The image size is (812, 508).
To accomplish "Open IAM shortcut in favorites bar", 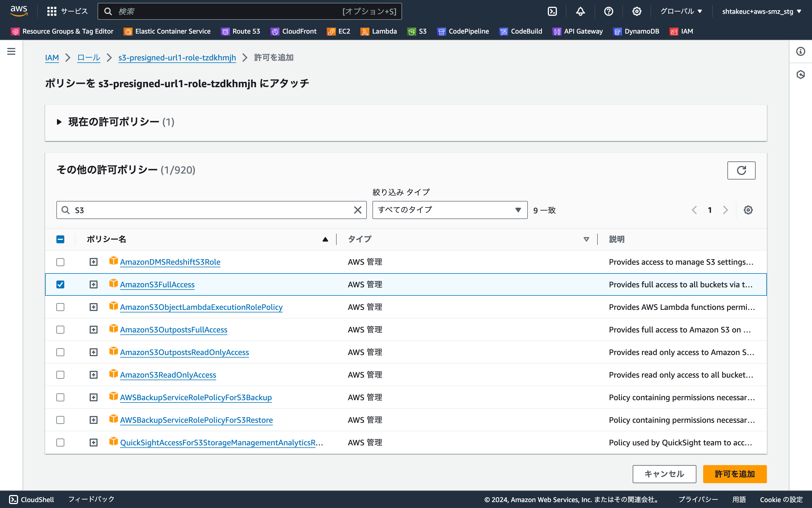I will (x=681, y=31).
